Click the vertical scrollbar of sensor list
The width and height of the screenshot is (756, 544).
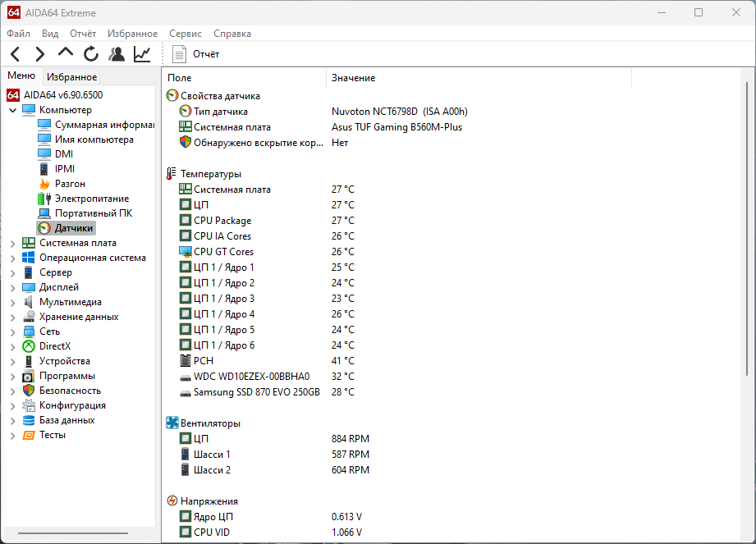747,229
